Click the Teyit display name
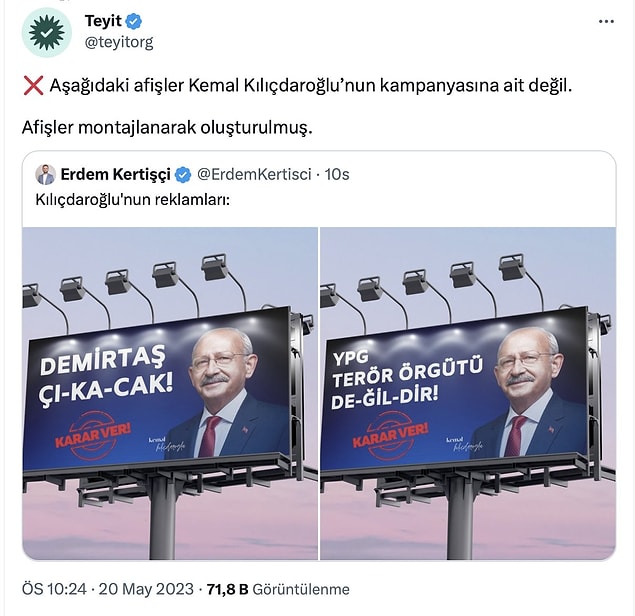The width and height of the screenshot is (635, 616). click(x=103, y=21)
